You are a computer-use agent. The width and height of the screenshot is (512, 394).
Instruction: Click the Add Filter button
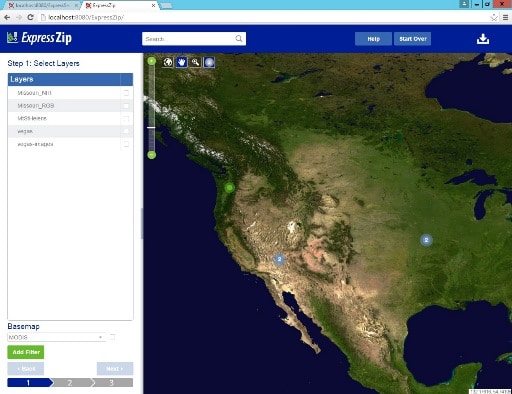click(26, 352)
